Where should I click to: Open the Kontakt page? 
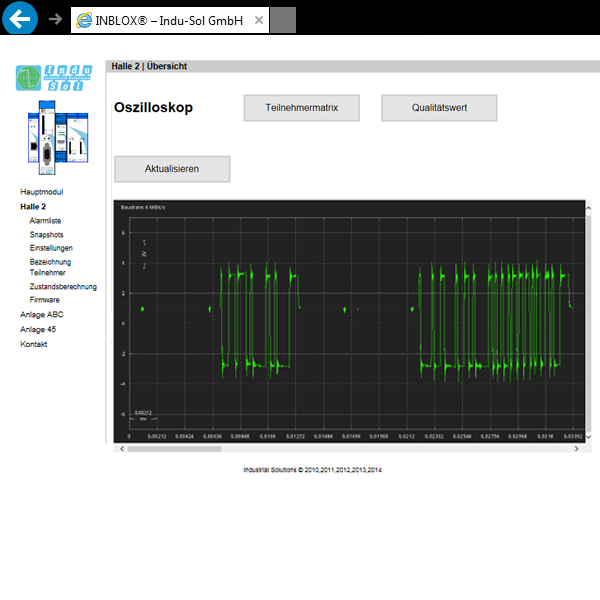33,344
